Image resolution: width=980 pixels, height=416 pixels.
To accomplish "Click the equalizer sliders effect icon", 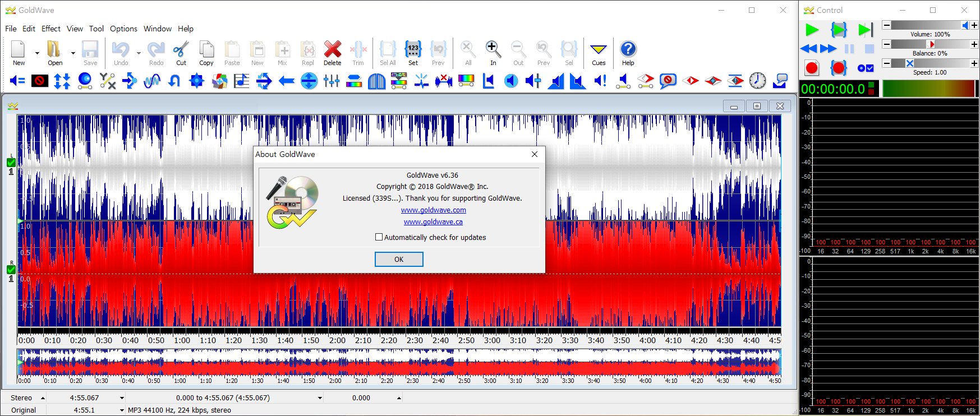I will click(332, 81).
